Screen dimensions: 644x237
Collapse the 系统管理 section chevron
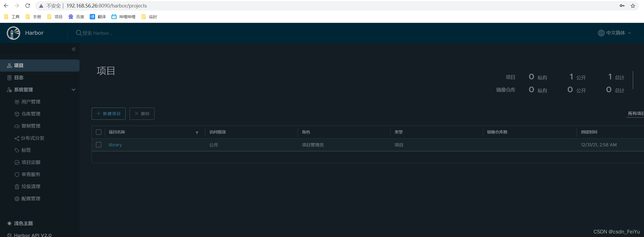73,90
